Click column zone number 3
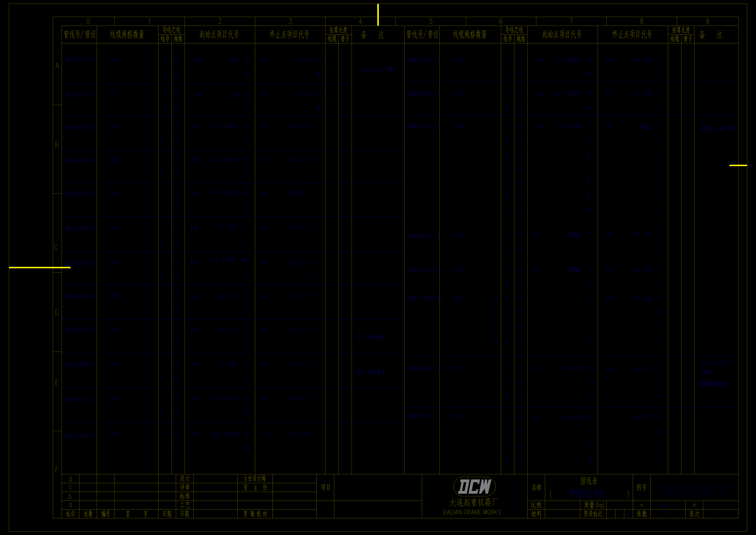The height and width of the screenshot is (535, 756). (x=290, y=21)
